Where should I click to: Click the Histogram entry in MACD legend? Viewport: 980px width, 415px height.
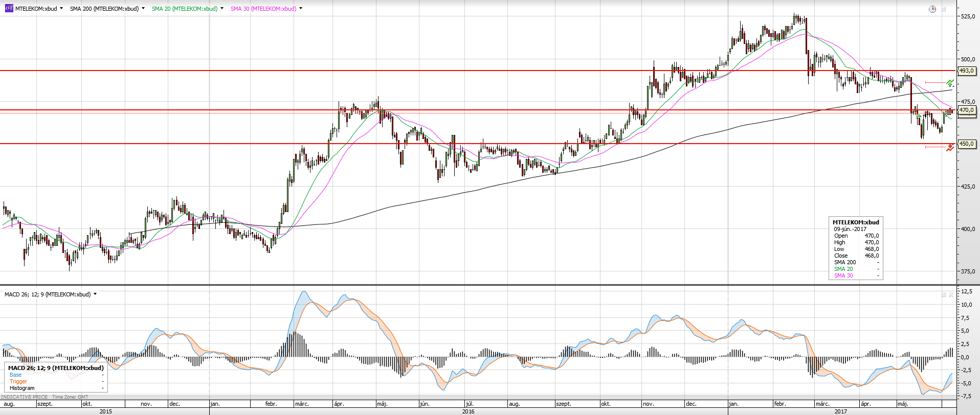(x=22, y=388)
